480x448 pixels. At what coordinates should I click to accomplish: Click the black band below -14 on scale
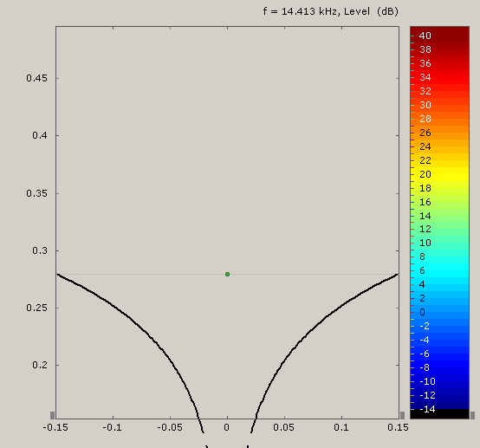click(439, 413)
